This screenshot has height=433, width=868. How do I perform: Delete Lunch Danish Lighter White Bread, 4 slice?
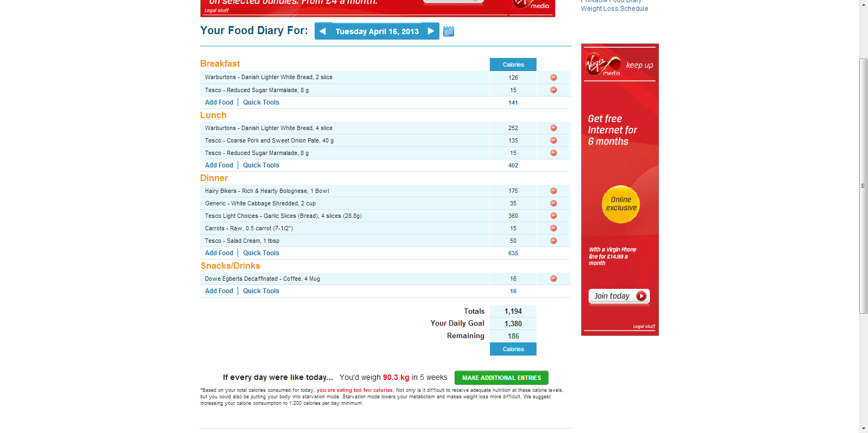[x=553, y=128]
